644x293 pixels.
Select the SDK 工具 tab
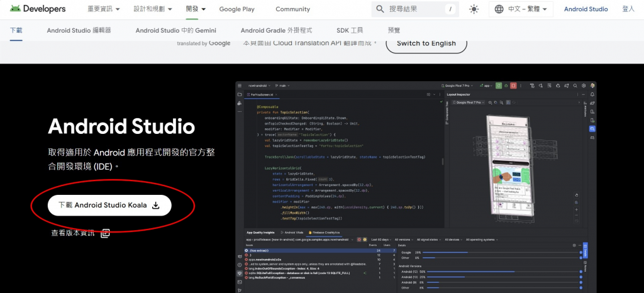(350, 30)
